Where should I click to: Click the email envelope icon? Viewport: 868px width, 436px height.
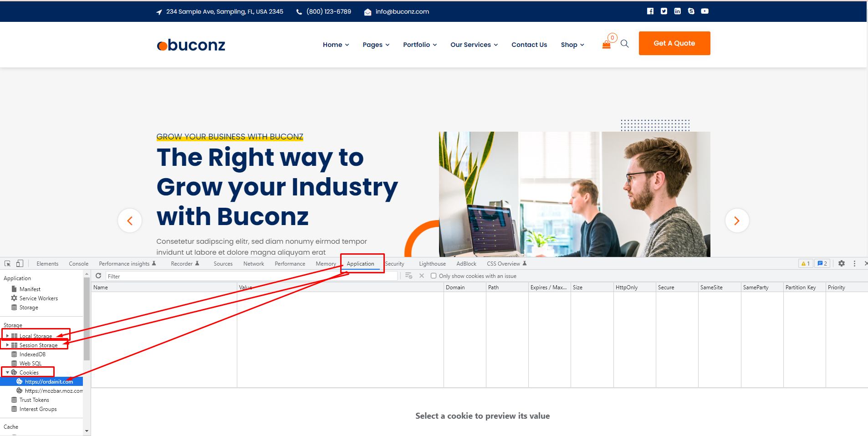[368, 12]
